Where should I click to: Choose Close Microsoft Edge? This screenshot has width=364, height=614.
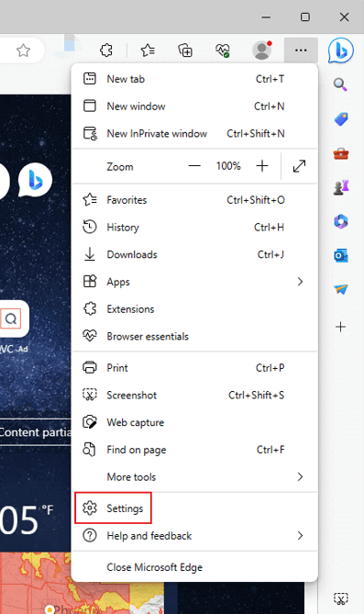click(x=194, y=567)
